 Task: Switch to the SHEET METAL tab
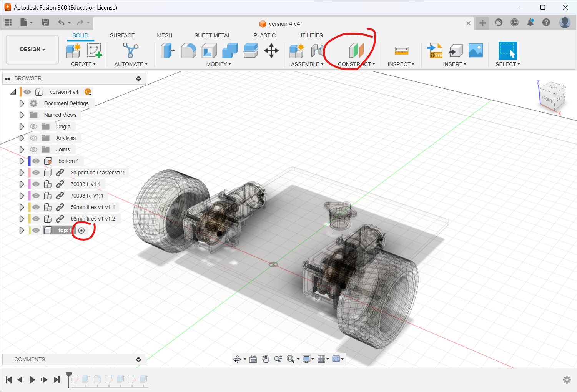coord(212,35)
